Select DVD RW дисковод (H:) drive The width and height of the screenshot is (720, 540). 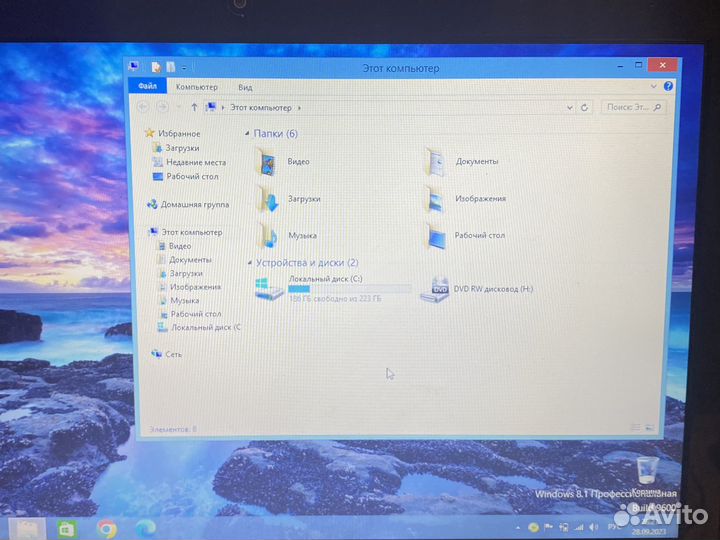click(478, 289)
